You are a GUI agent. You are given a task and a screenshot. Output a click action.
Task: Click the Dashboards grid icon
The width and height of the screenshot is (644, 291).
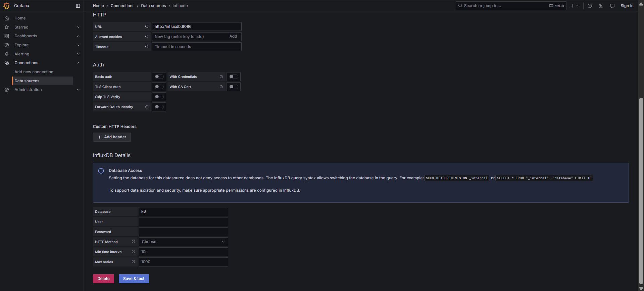pos(7,36)
